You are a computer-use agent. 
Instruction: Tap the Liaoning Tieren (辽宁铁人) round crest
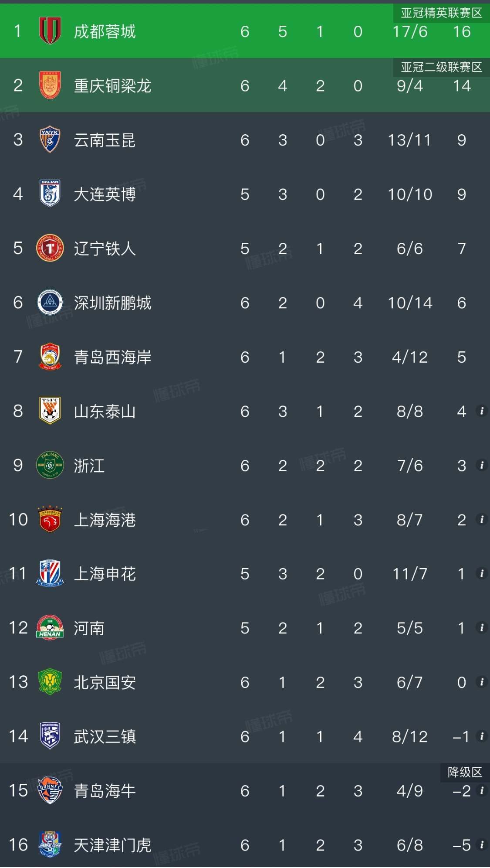[x=50, y=248]
